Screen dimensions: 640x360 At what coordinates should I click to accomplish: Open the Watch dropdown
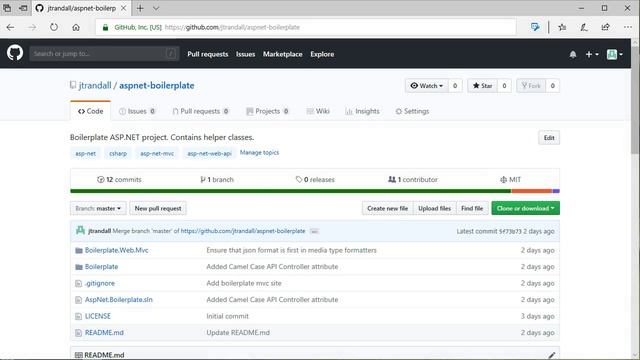427,86
